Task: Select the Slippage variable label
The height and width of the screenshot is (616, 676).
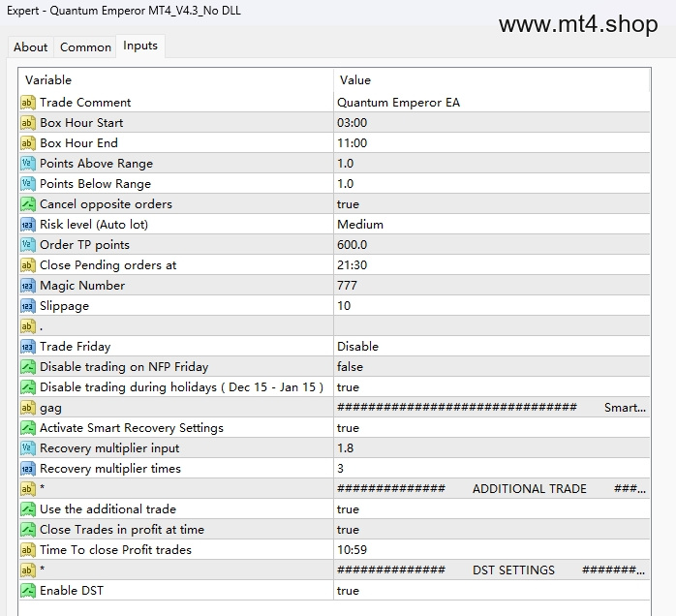Action: point(64,306)
